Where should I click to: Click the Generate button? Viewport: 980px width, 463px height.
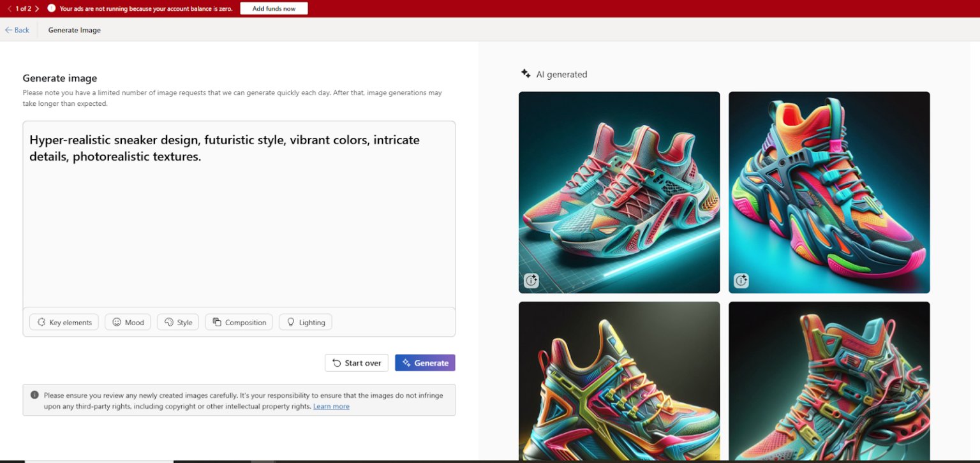tap(425, 363)
